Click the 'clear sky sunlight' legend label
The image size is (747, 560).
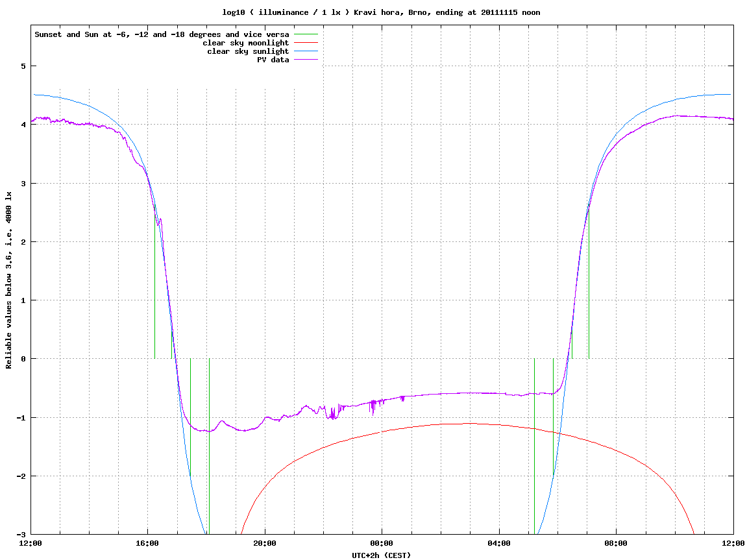pyautogui.click(x=248, y=51)
